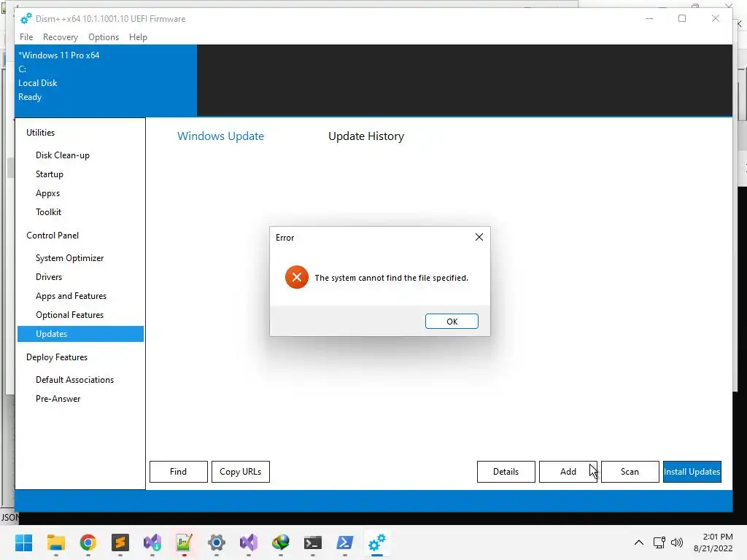The height and width of the screenshot is (560, 747).
Task: Open the Help menu
Action: coord(138,37)
